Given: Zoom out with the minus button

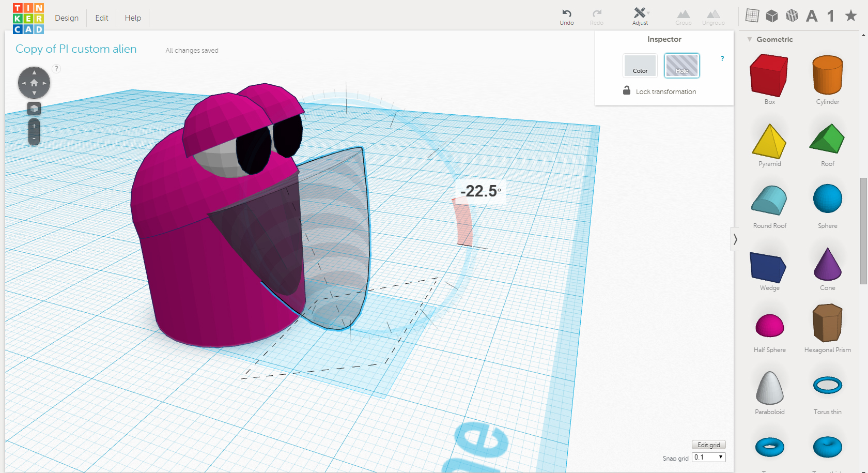Looking at the screenshot, I should click(x=34, y=139).
